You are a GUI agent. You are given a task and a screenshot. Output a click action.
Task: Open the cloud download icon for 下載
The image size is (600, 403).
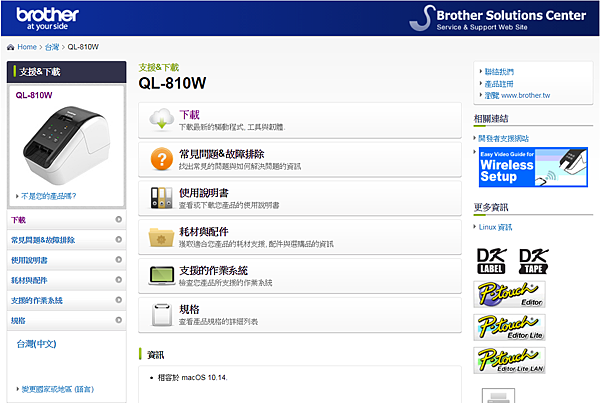coord(161,119)
